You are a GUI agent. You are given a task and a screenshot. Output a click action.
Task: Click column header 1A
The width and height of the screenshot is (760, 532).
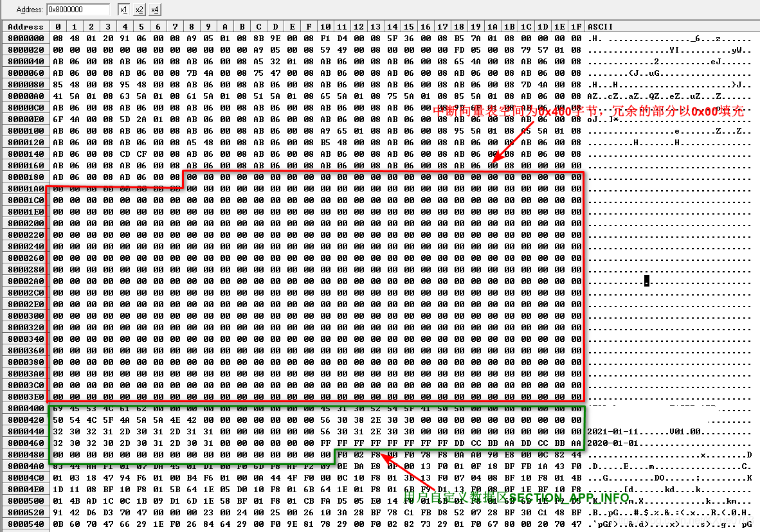click(493, 26)
